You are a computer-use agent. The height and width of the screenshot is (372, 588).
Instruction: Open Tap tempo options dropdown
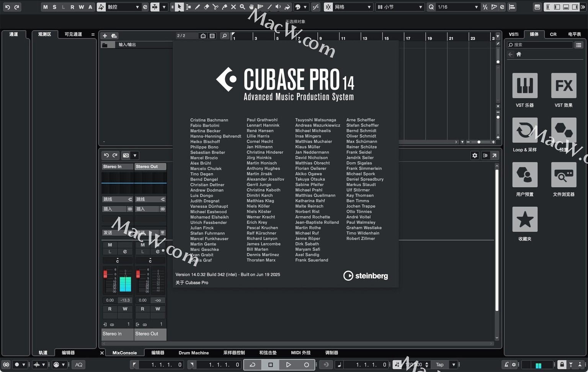454,365
